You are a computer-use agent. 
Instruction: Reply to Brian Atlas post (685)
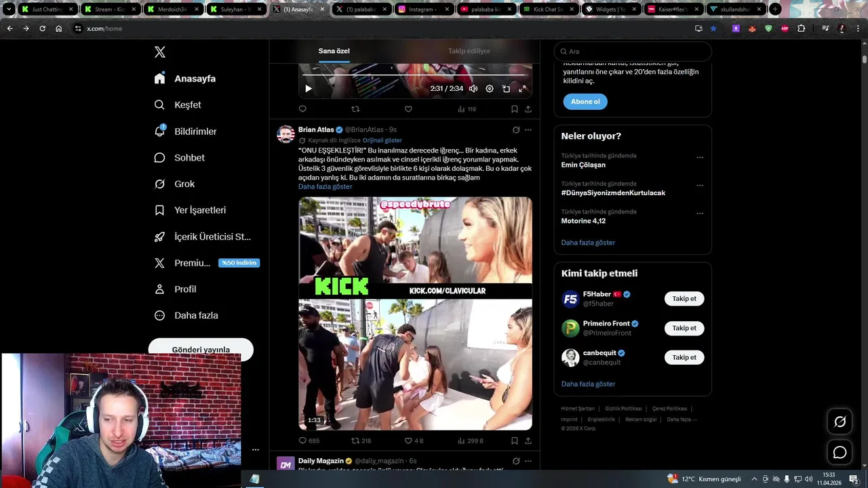pyautogui.click(x=309, y=441)
